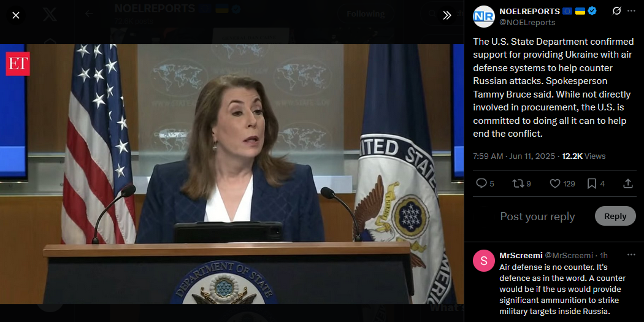
Task: Click the 1h timestamp on MrScreemi reply
Action: [604, 256]
